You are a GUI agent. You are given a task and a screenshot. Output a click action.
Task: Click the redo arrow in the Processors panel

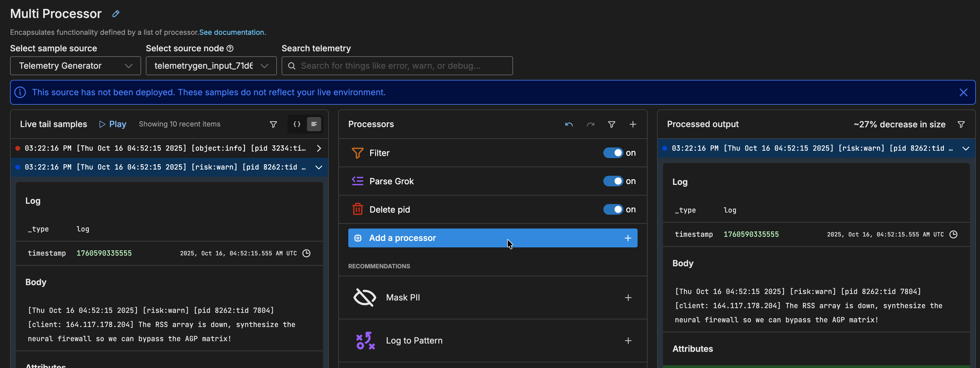click(x=590, y=124)
